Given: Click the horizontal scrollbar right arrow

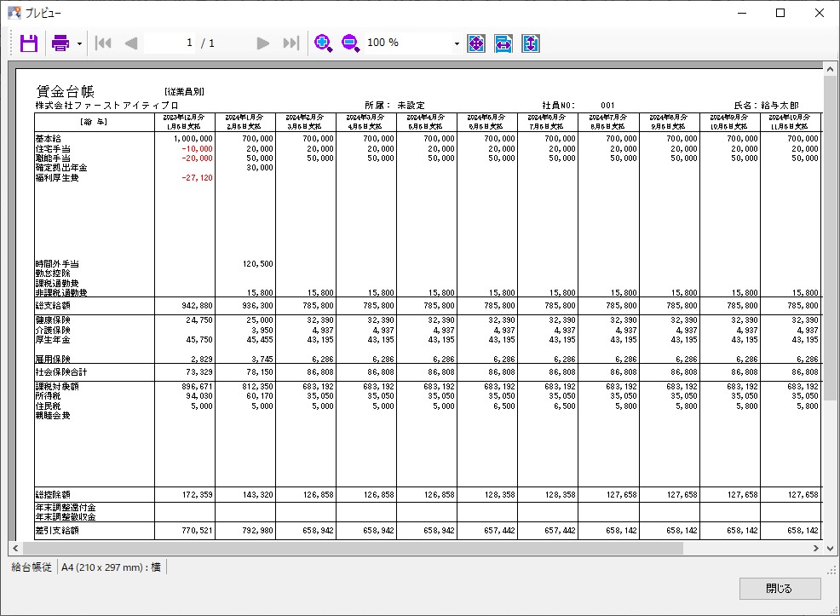Looking at the screenshot, I should [816, 548].
